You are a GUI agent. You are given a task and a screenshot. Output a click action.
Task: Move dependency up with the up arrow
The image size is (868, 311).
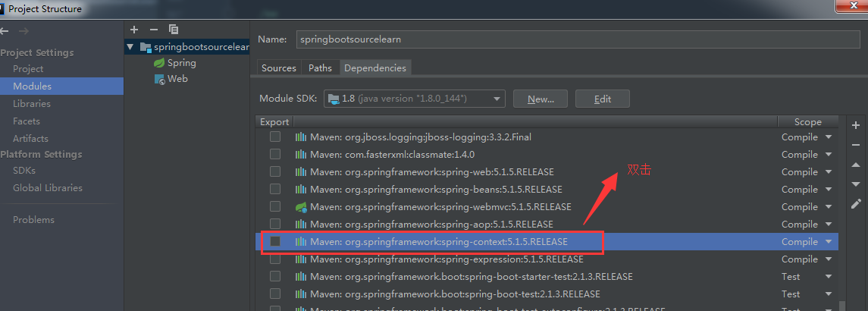(x=856, y=165)
